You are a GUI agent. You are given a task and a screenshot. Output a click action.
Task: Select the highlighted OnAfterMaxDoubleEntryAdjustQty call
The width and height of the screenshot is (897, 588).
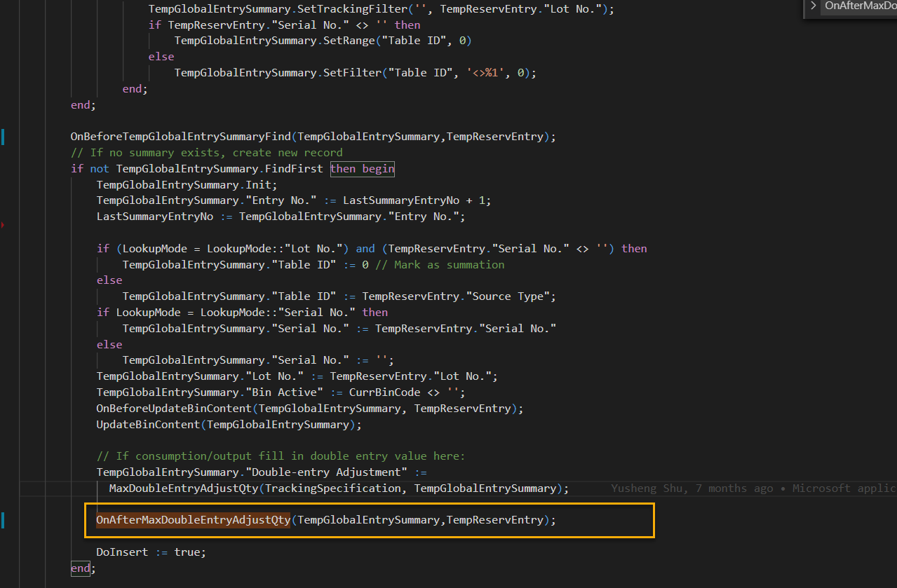coord(192,519)
